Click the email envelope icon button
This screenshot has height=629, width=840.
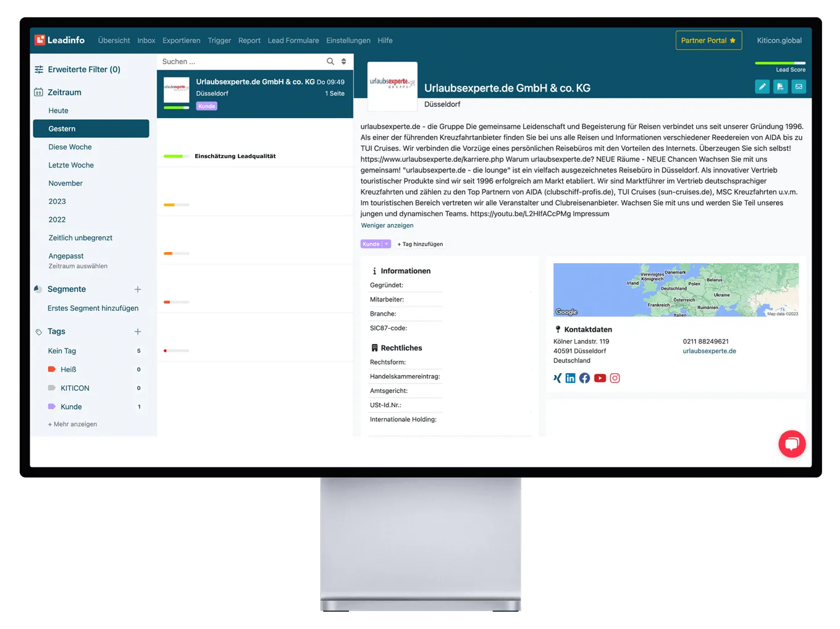point(799,87)
